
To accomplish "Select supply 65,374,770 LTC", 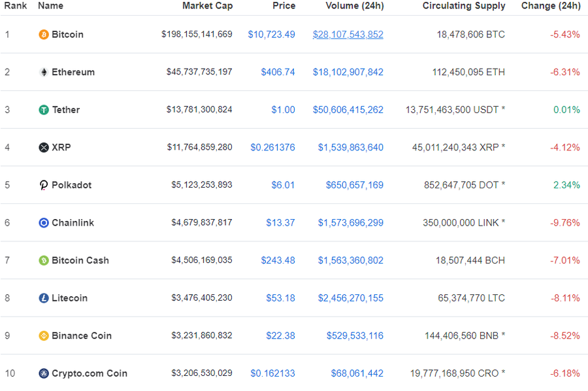I will point(471,298).
